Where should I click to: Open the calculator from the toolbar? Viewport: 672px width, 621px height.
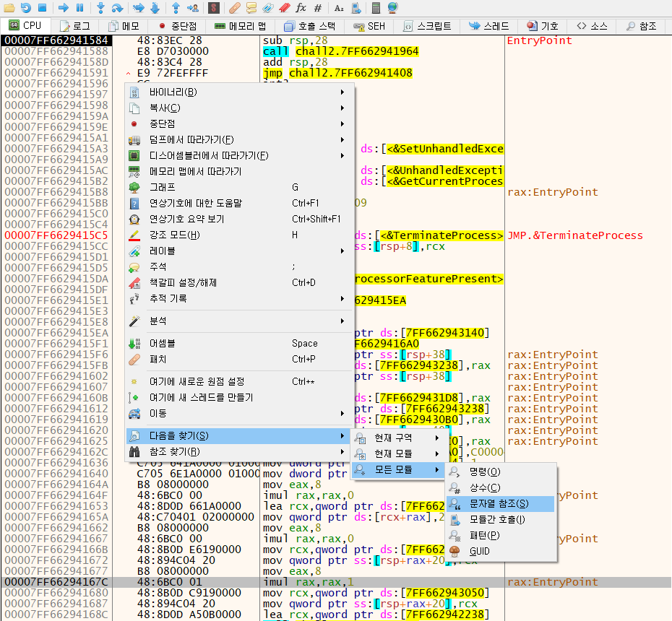pyautogui.click(x=376, y=8)
